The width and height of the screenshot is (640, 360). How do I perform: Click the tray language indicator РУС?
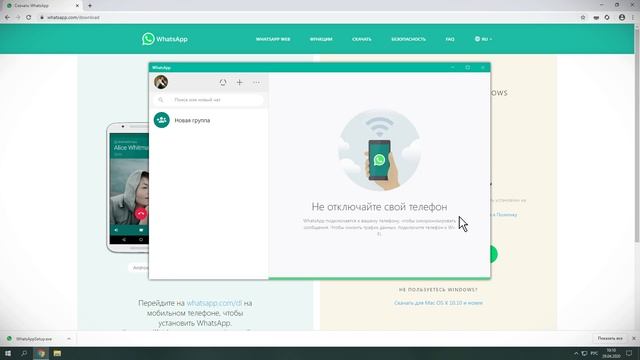click(594, 353)
